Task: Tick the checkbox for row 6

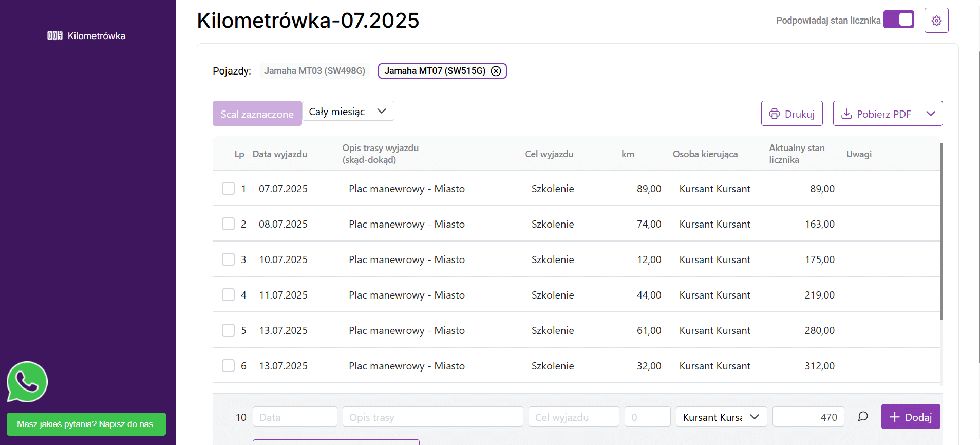Action: [228, 366]
